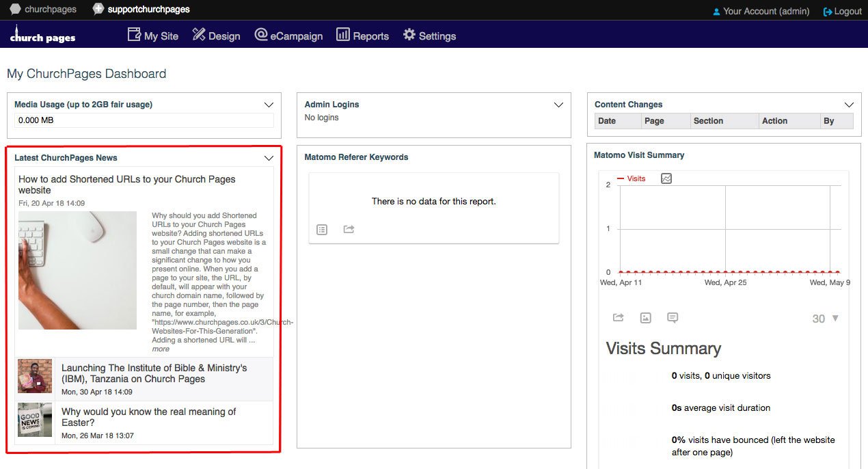The width and height of the screenshot is (868, 469).
Task: Collapse the Latest ChurchPages News widget
Action: 269,159
